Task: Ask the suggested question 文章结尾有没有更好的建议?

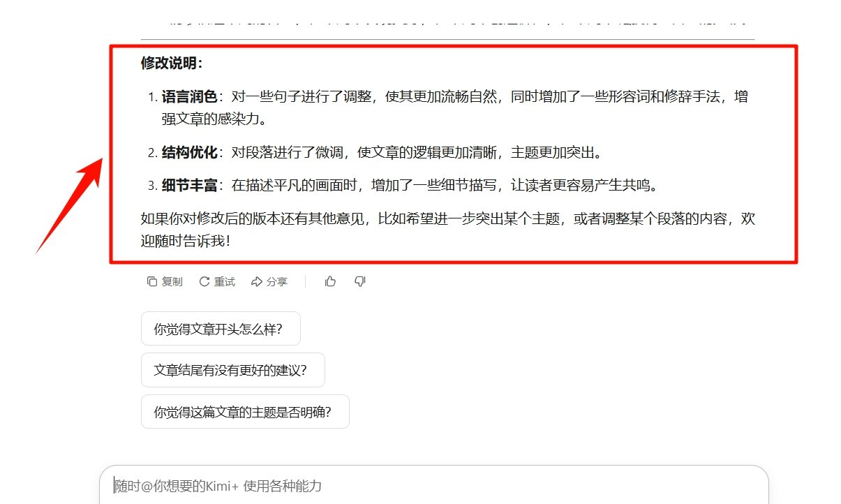Action: tap(233, 370)
